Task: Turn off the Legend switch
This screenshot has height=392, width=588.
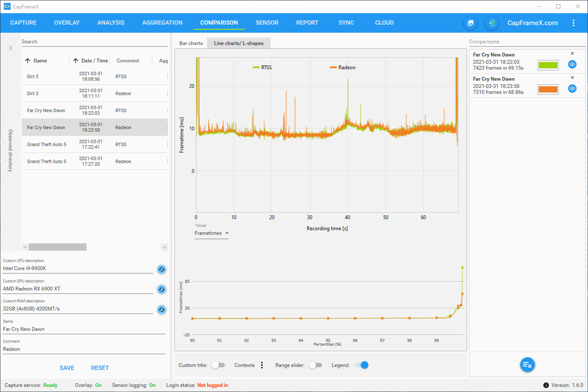Action: click(362, 365)
